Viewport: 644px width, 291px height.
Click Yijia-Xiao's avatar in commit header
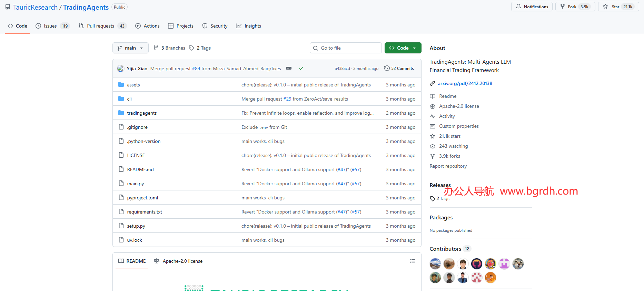tap(120, 69)
